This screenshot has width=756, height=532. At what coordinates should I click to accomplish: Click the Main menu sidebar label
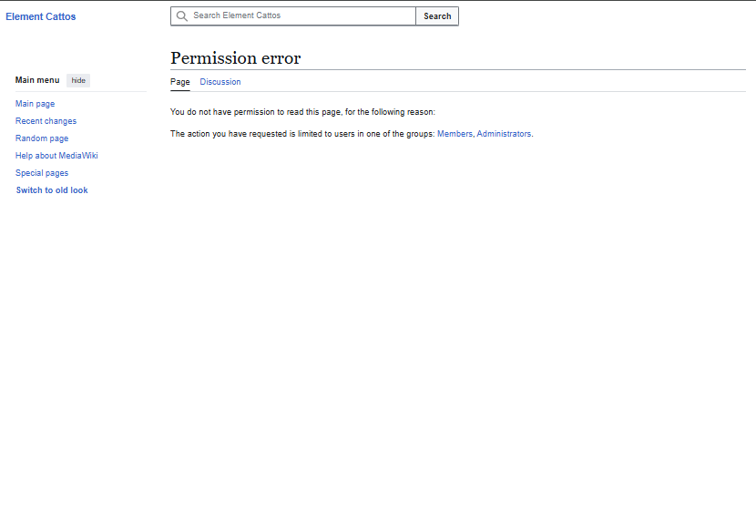coord(37,80)
